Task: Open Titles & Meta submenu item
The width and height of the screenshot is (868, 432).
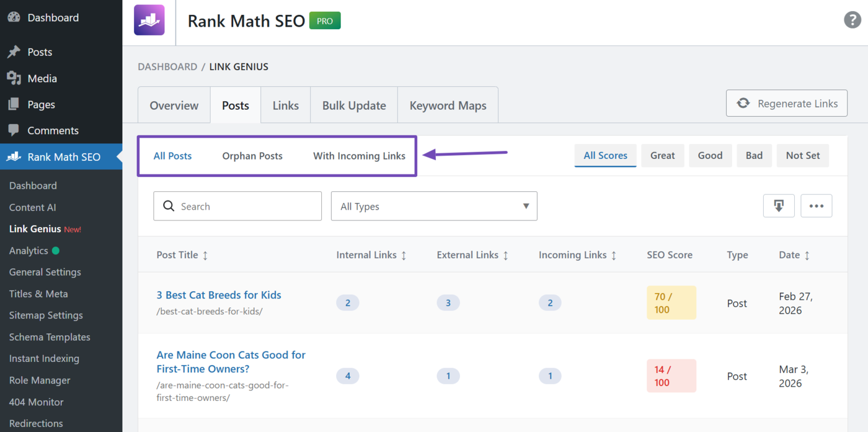Action: [x=38, y=294]
